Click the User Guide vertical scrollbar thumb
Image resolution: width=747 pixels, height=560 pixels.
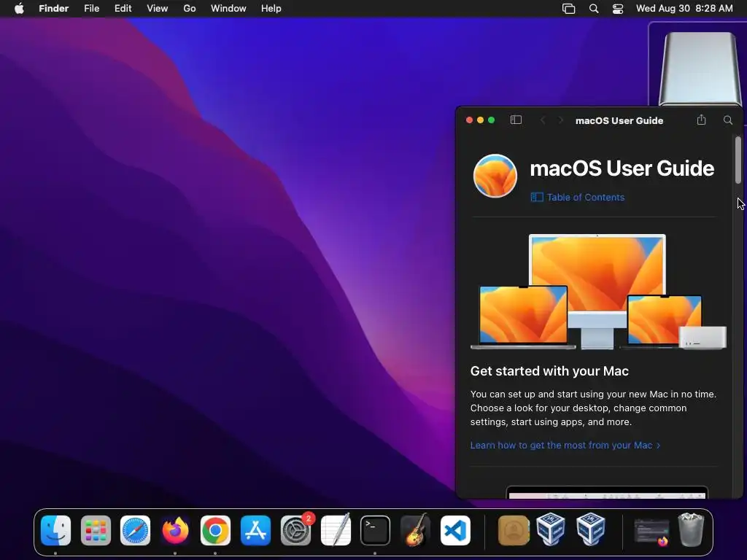tap(738, 160)
